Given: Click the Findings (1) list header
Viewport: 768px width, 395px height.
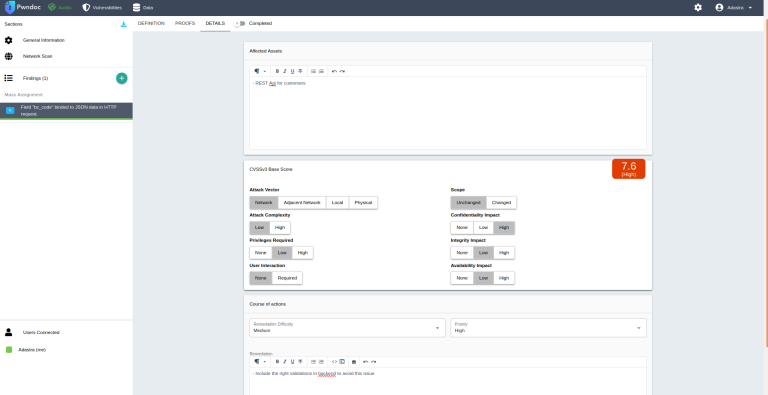Looking at the screenshot, I should point(35,78).
